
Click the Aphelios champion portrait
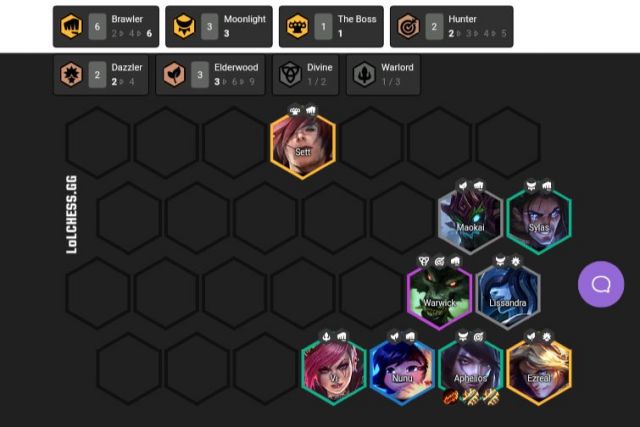coord(470,372)
